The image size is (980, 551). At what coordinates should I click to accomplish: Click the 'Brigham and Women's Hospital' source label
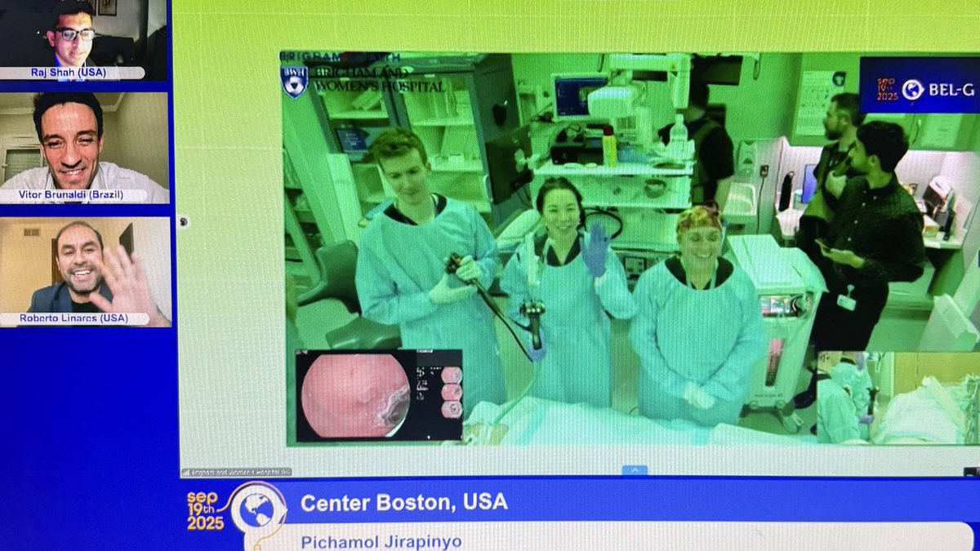[x=237, y=472]
